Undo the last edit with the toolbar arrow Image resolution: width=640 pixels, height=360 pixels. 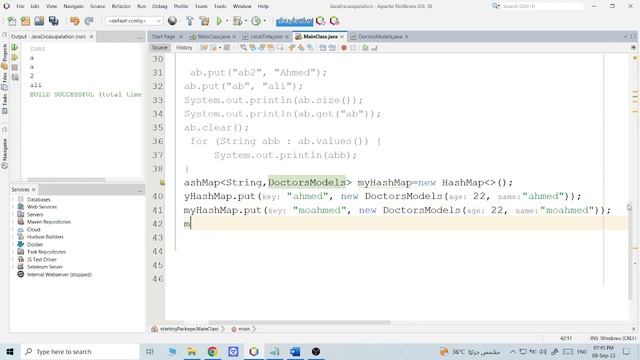[74, 21]
